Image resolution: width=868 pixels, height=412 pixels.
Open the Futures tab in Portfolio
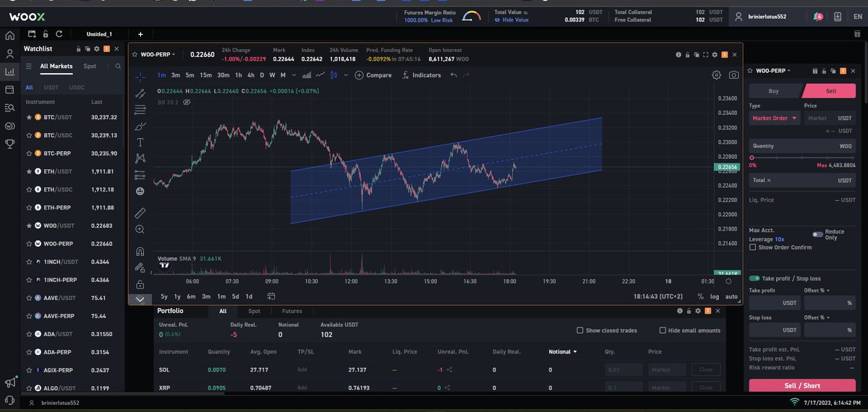[x=292, y=311]
